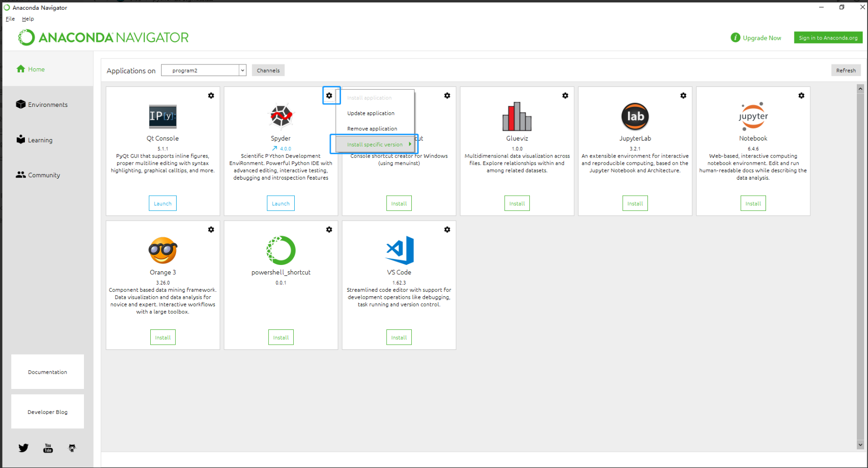Click the applications list vertical scrollbar

(x=860, y=266)
